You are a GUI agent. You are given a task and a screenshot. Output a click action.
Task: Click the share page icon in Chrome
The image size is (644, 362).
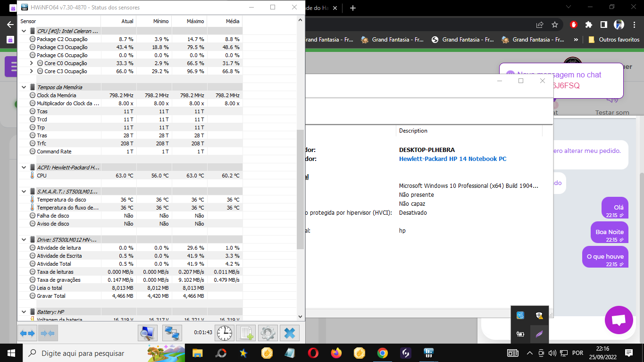pyautogui.click(x=540, y=25)
